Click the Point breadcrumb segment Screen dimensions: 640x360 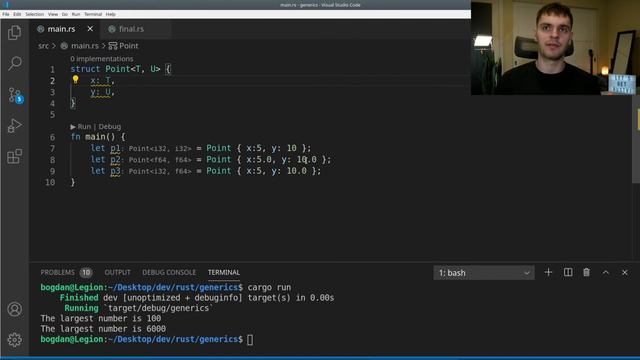coord(129,46)
